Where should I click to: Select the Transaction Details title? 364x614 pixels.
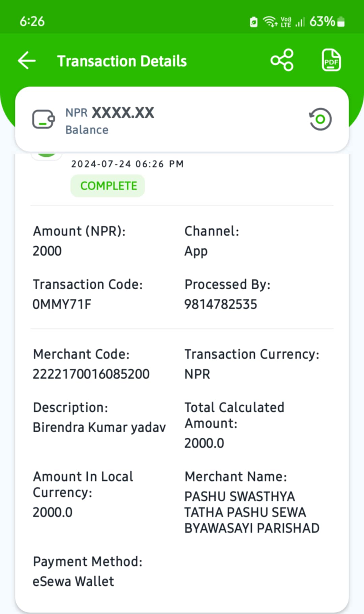122,61
